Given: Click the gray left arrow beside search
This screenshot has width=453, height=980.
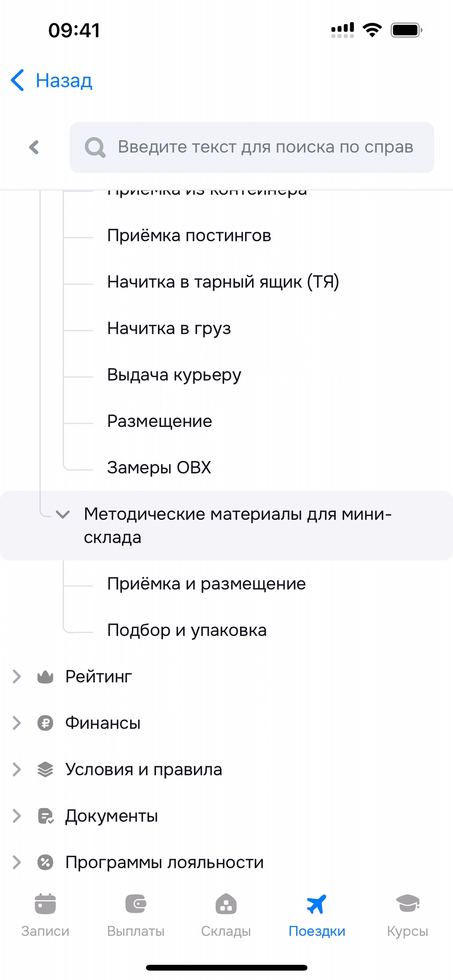Looking at the screenshot, I should click(34, 147).
